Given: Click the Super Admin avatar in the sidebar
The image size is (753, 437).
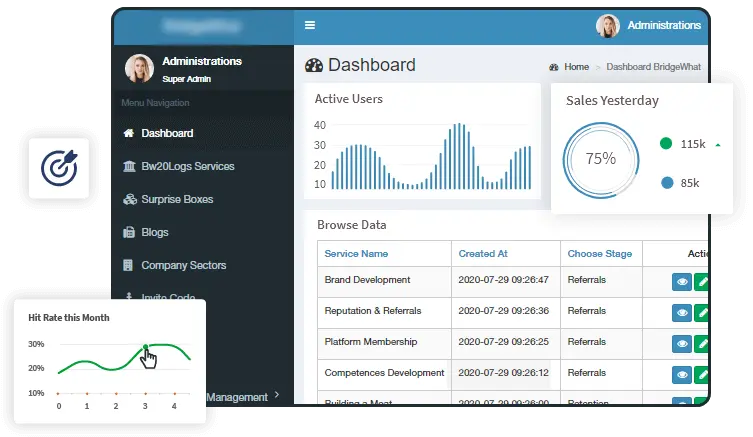Looking at the screenshot, I should click(139, 68).
